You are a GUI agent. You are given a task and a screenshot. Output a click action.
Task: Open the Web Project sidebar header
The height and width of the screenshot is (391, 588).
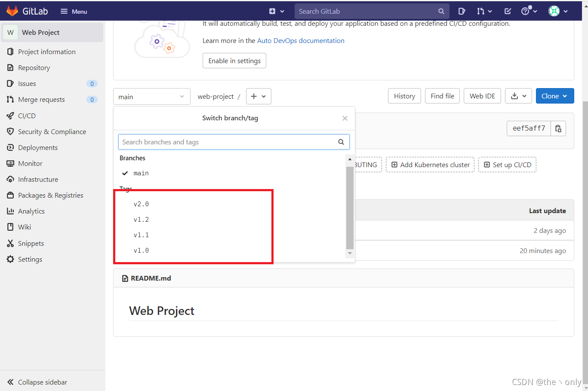[52, 32]
